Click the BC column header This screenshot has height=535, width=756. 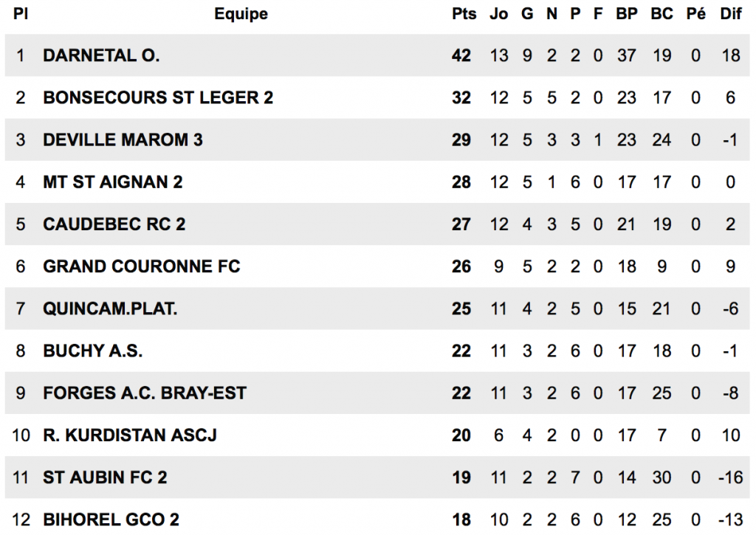coord(662,14)
